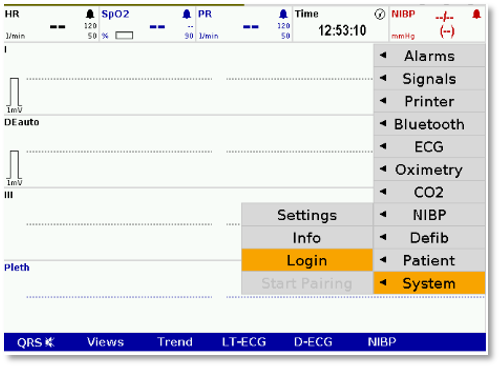Open the ECG submenu
Image resolution: width=500 pixels, height=368 pixels.
tap(429, 147)
